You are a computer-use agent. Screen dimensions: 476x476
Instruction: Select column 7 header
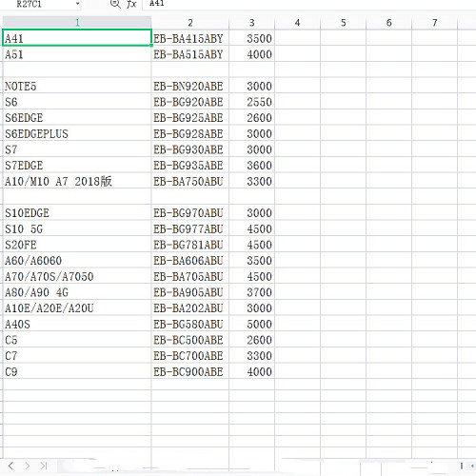click(434, 23)
